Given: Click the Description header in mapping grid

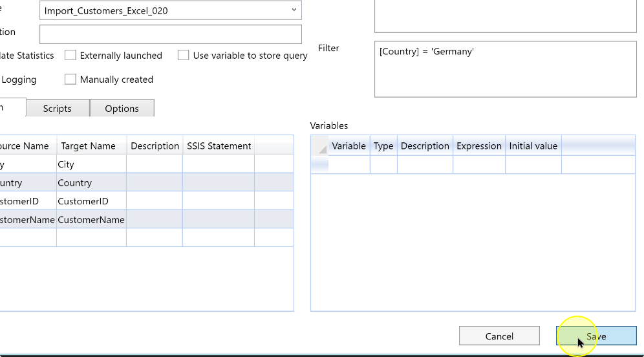Looking at the screenshot, I should (x=155, y=146).
